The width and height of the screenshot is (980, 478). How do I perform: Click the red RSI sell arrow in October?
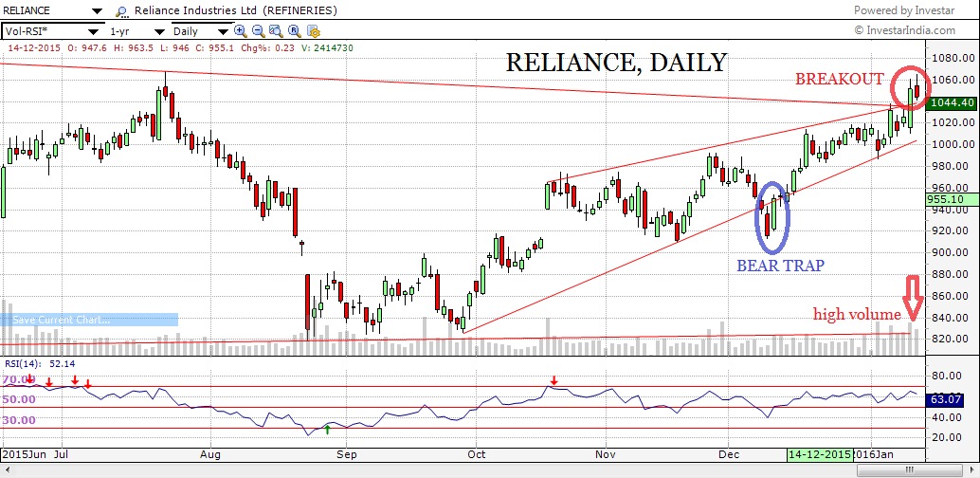(x=554, y=379)
